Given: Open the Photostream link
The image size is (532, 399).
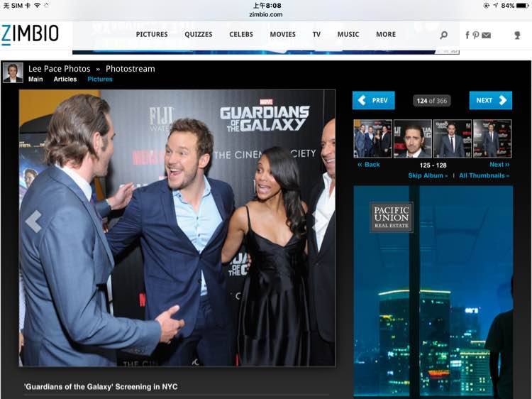Looking at the screenshot, I should coord(131,69).
